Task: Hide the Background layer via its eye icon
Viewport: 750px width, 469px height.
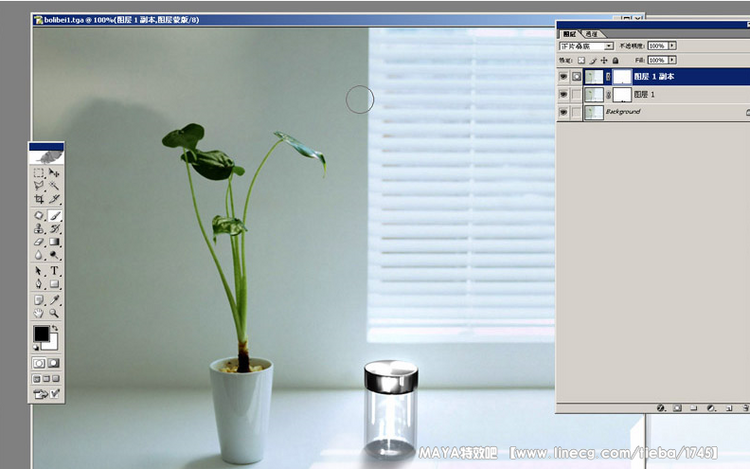Action: tap(564, 113)
